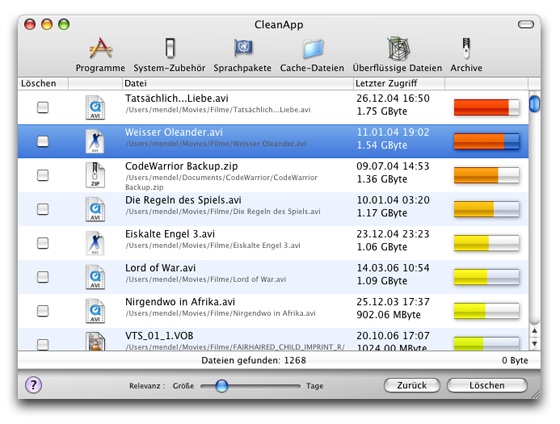Check delete box for CodeWarrior Backup.zip
This screenshot has height=424, width=560.
coord(43,175)
